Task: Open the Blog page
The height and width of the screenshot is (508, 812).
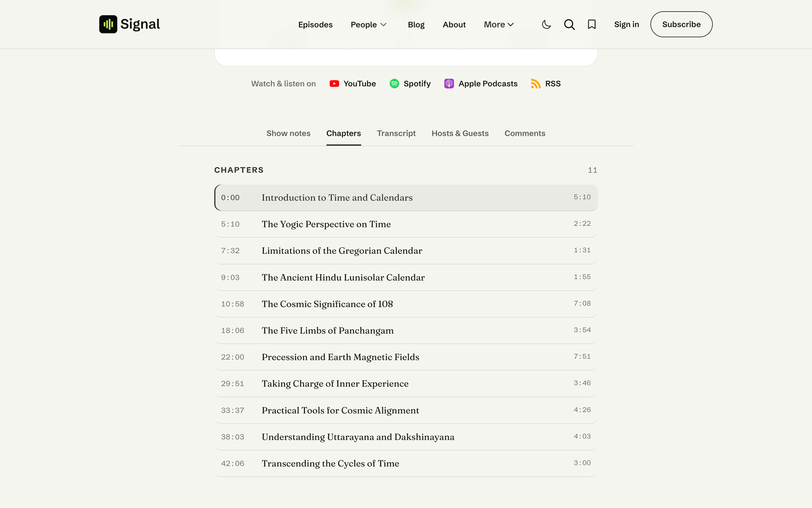Action: 416,25
